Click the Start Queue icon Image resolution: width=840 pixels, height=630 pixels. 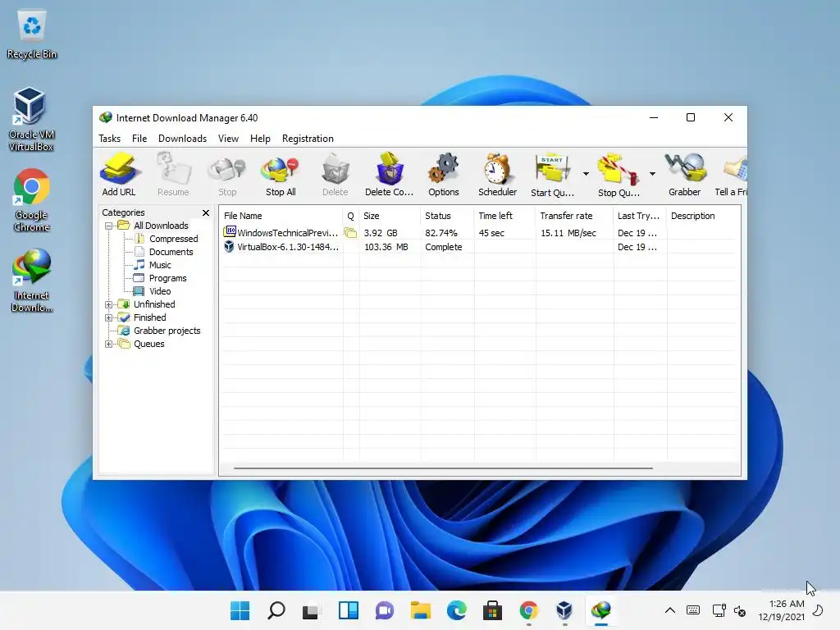pyautogui.click(x=552, y=174)
